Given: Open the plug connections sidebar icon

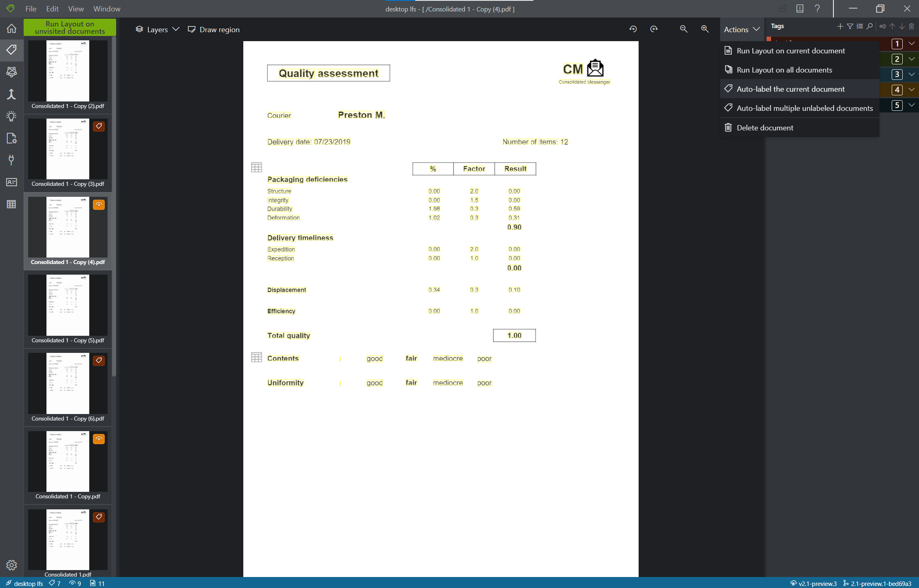Looking at the screenshot, I should click(11, 160).
